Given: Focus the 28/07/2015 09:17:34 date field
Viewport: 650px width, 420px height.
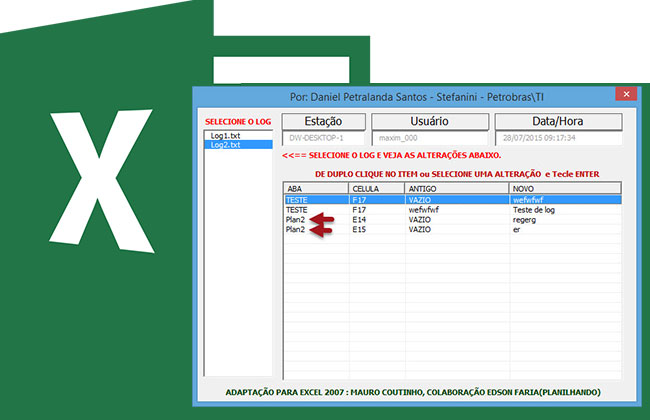Looking at the screenshot, I should tap(558, 138).
